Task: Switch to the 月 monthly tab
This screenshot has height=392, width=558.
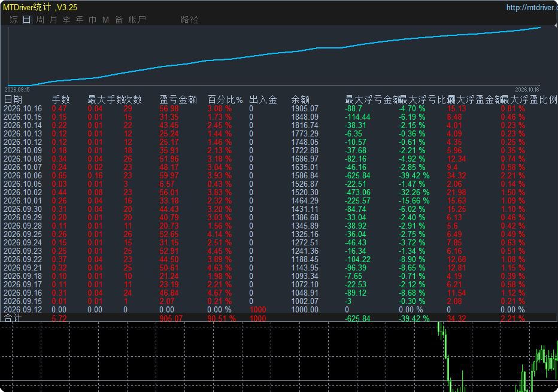Action: [x=53, y=20]
